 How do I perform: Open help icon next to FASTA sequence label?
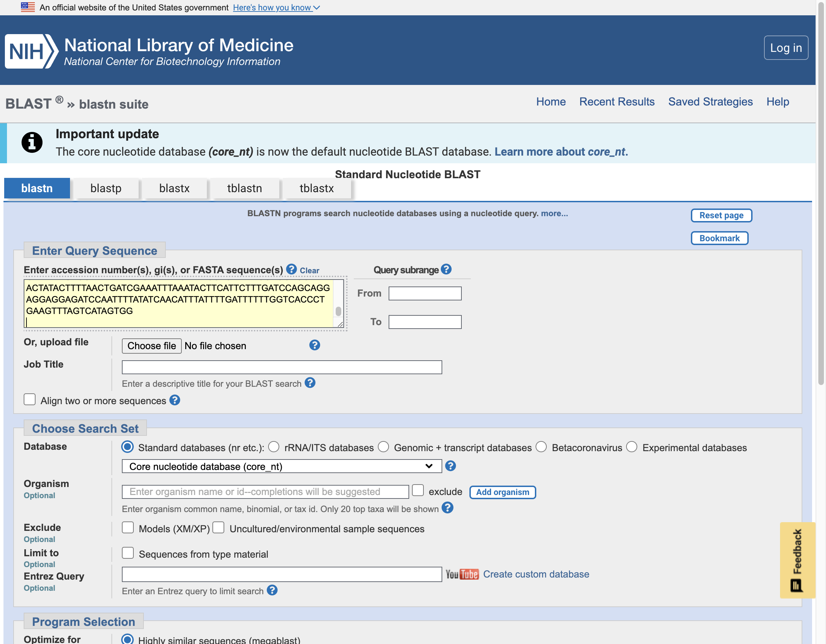click(291, 269)
